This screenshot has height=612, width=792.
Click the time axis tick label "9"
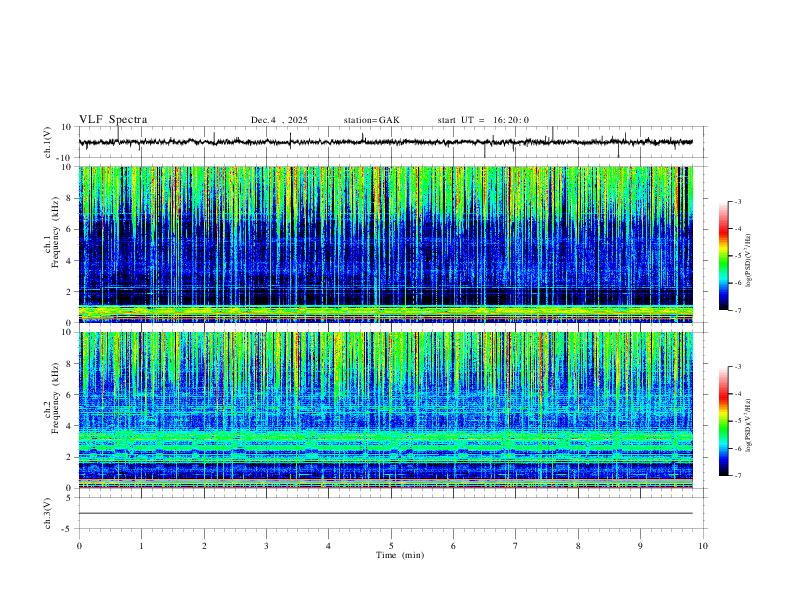(640, 546)
